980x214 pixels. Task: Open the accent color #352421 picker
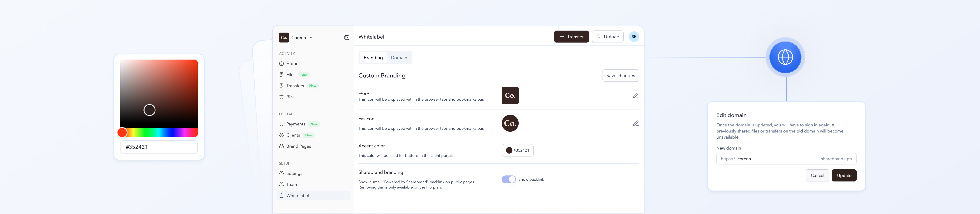point(517,150)
